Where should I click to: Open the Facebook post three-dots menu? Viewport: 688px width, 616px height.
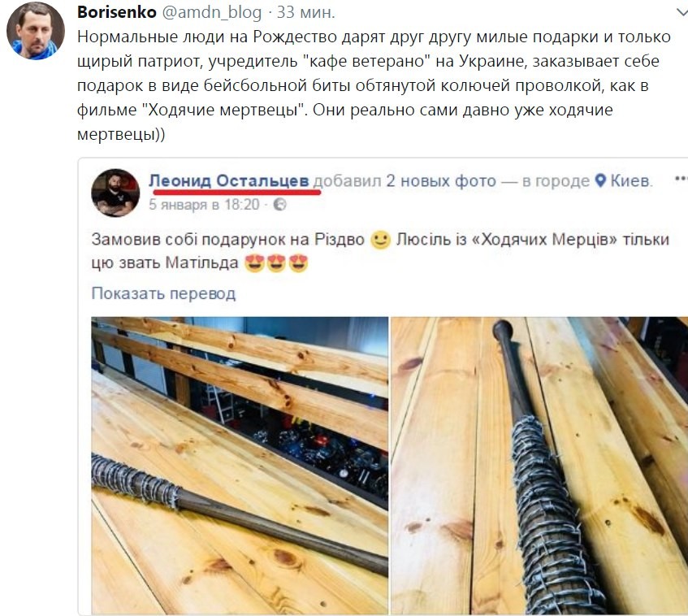click(681, 179)
